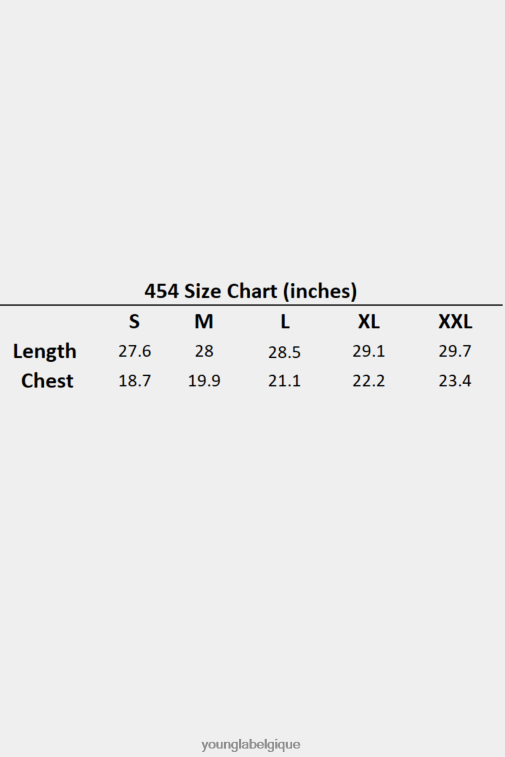Screen dimensions: 505x757
Task: Select the S size column header
Action: [134, 322]
